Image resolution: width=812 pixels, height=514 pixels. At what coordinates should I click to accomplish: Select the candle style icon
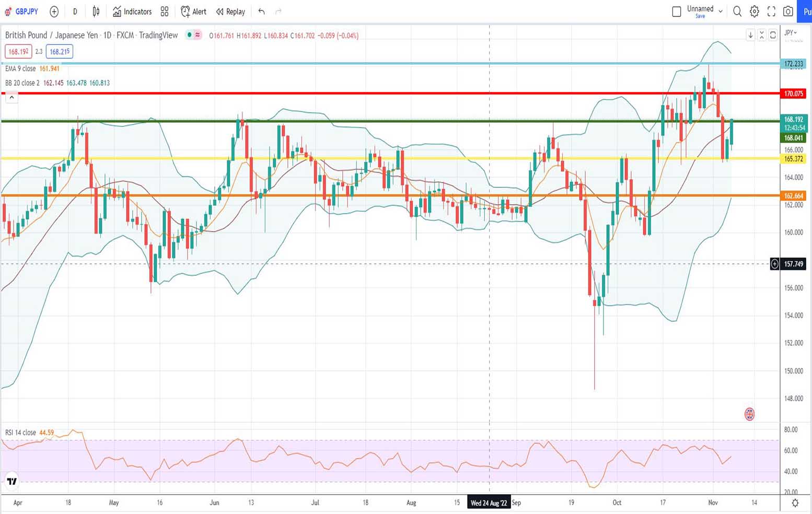96,11
